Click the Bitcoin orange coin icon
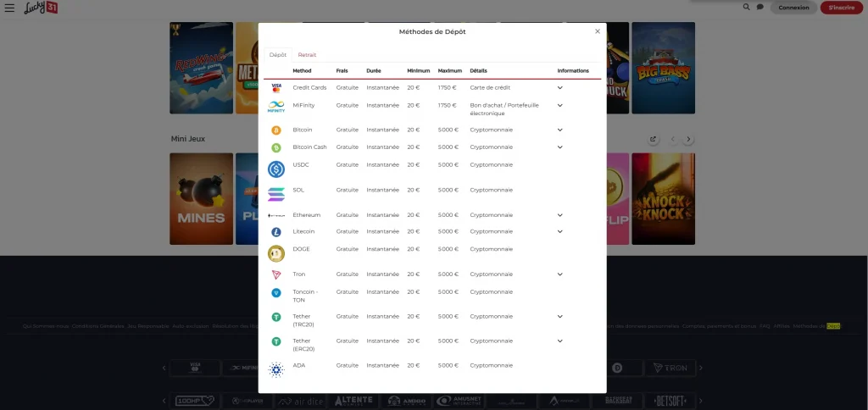Screen dimensions: 868x410 (275, 130)
